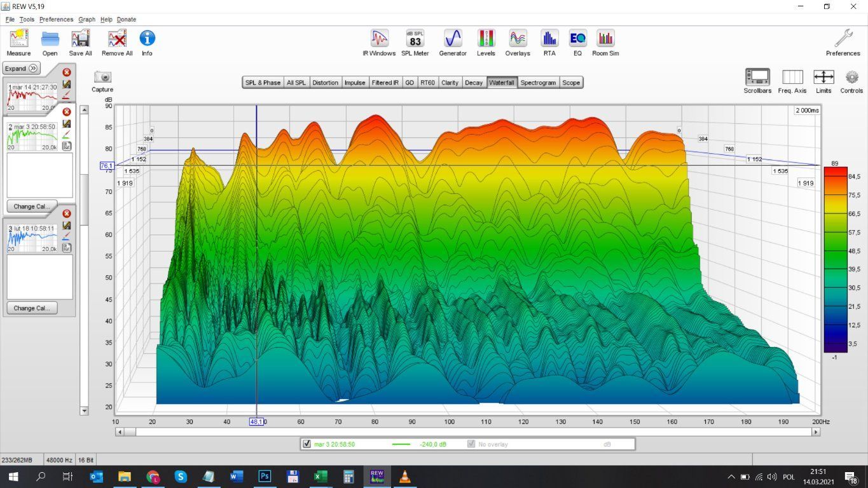Open VLC from the Windows taskbar
The image size is (868, 488).
404,476
